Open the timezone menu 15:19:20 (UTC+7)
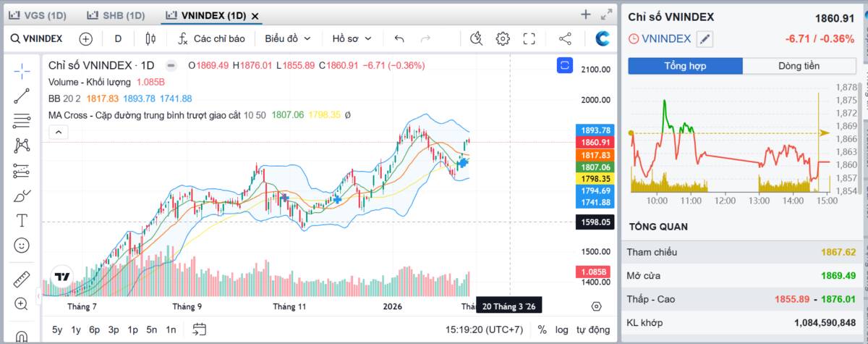Image resolution: width=868 pixels, height=344 pixels. [x=485, y=330]
